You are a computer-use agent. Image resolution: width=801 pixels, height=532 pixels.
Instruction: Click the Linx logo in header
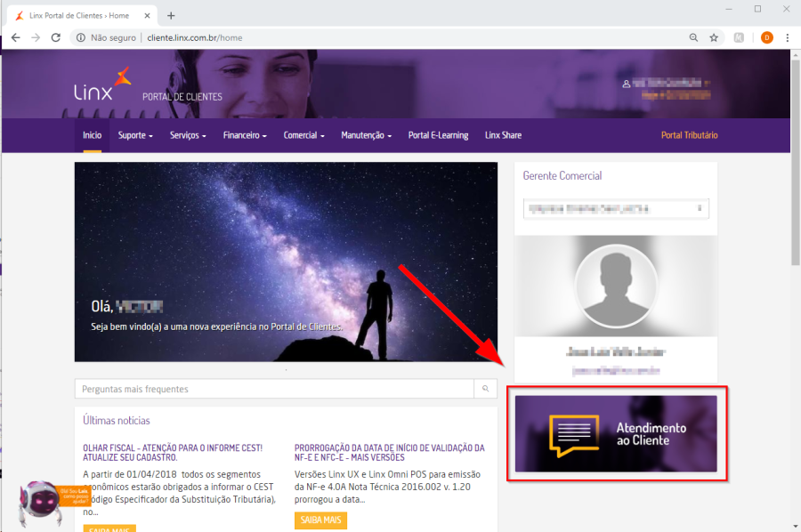(101, 85)
